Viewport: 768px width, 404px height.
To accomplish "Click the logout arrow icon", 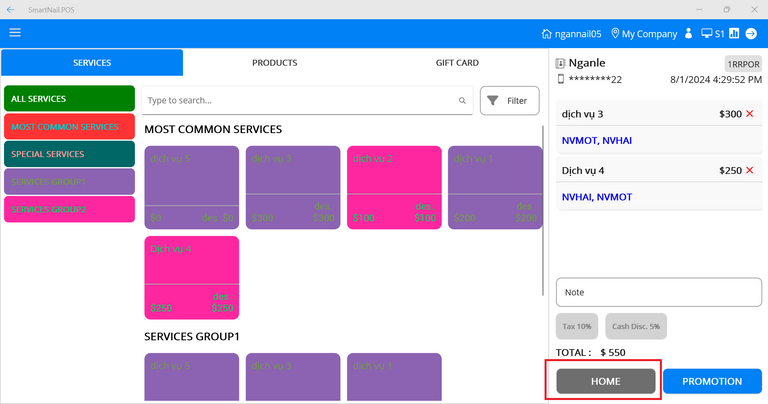I will (751, 34).
